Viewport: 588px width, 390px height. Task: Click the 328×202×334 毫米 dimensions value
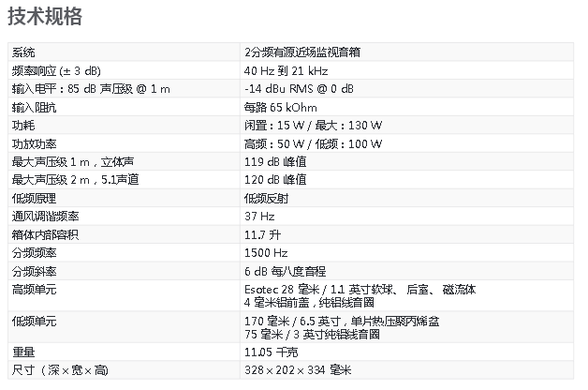[x=296, y=371]
